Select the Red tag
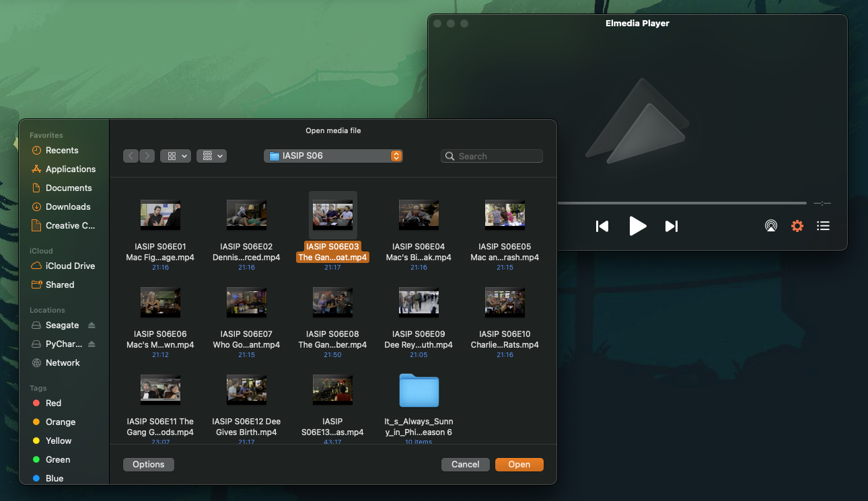 pyautogui.click(x=53, y=403)
